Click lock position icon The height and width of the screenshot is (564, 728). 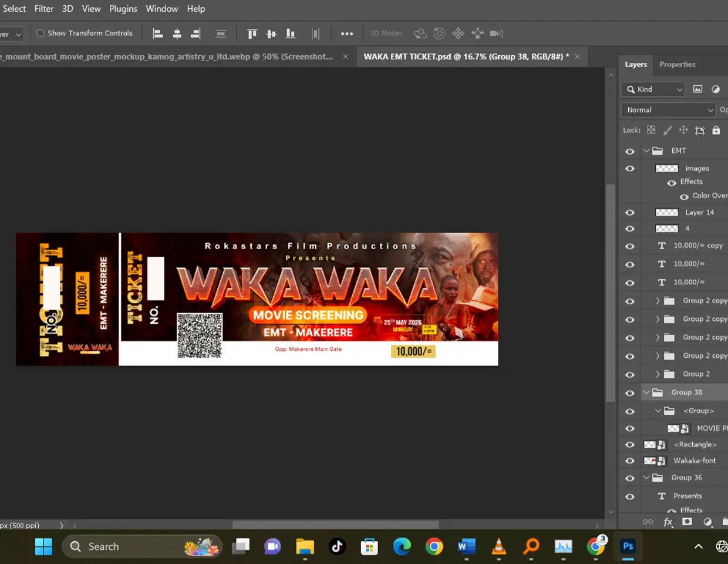pos(683,130)
